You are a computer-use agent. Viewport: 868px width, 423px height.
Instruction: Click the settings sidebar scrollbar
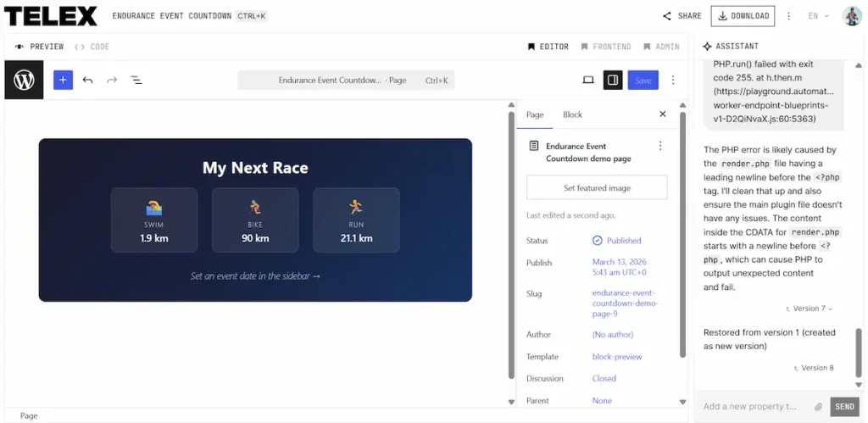coord(682,235)
